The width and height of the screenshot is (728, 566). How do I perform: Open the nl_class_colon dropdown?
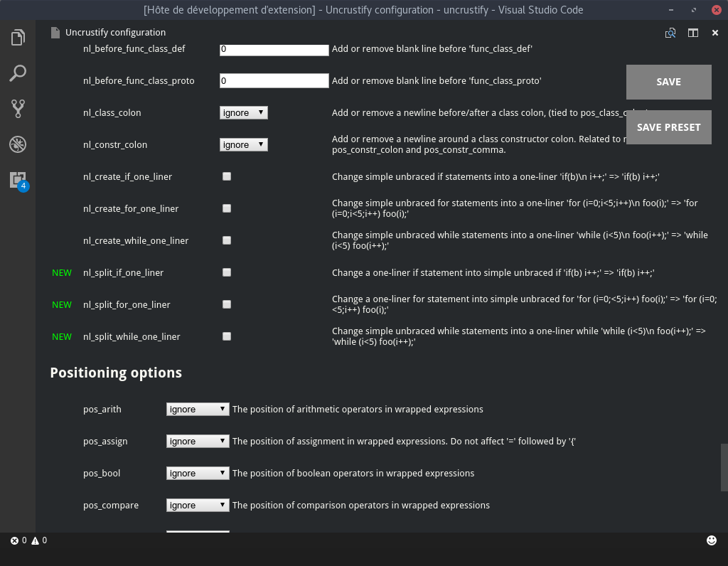click(244, 113)
